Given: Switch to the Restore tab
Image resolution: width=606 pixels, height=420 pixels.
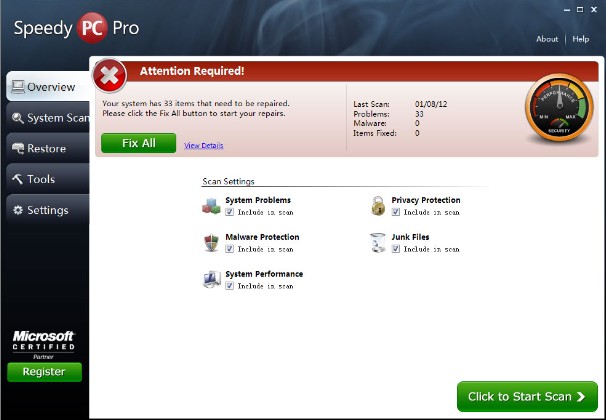Looking at the screenshot, I should (48, 148).
